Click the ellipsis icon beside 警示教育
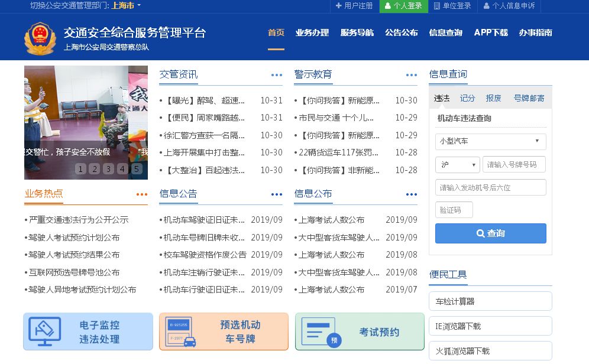Screen dimensions: 589x364 [411, 75]
